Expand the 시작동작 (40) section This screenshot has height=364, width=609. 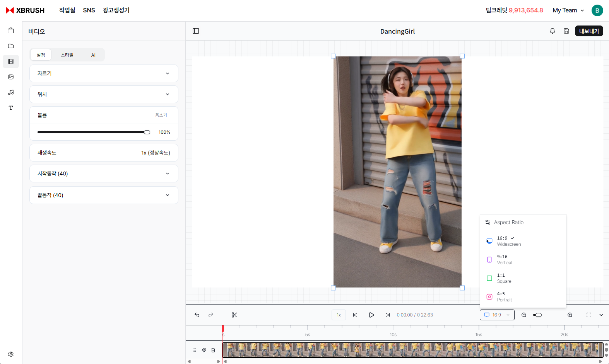coord(104,173)
